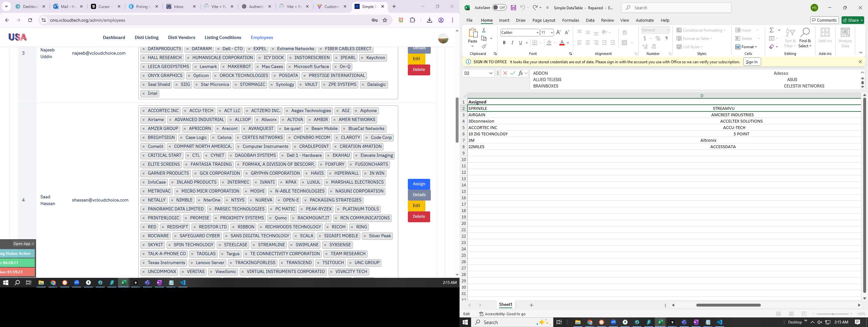The width and height of the screenshot is (868, 327).
Task: Select the Sheet1 worksheet tab
Action: tap(505, 305)
